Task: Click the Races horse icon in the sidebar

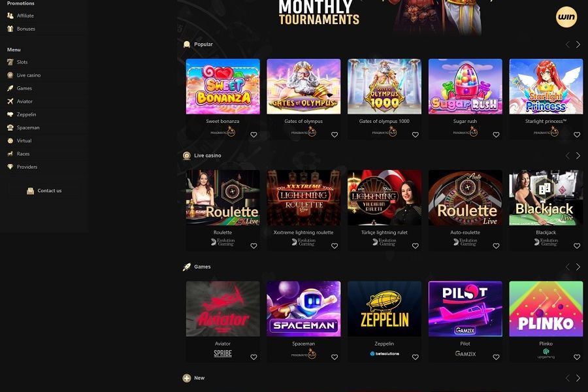Action: point(10,154)
